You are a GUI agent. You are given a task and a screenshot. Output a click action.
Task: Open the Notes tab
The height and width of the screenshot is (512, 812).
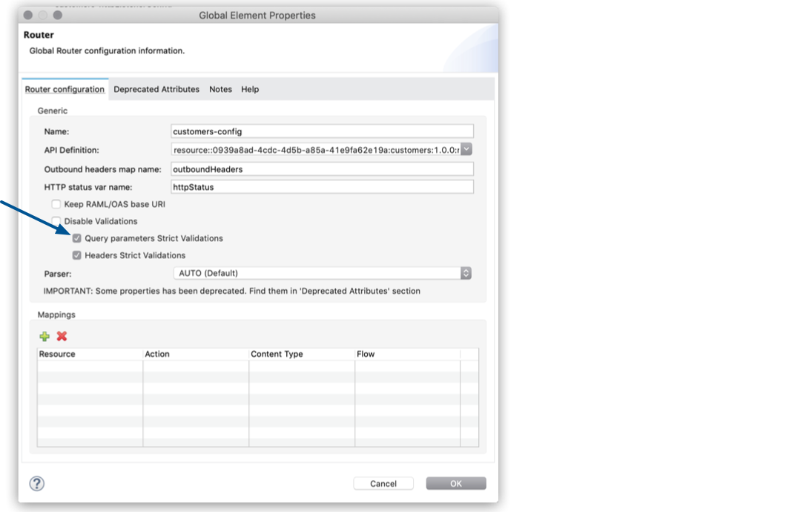[x=220, y=89]
